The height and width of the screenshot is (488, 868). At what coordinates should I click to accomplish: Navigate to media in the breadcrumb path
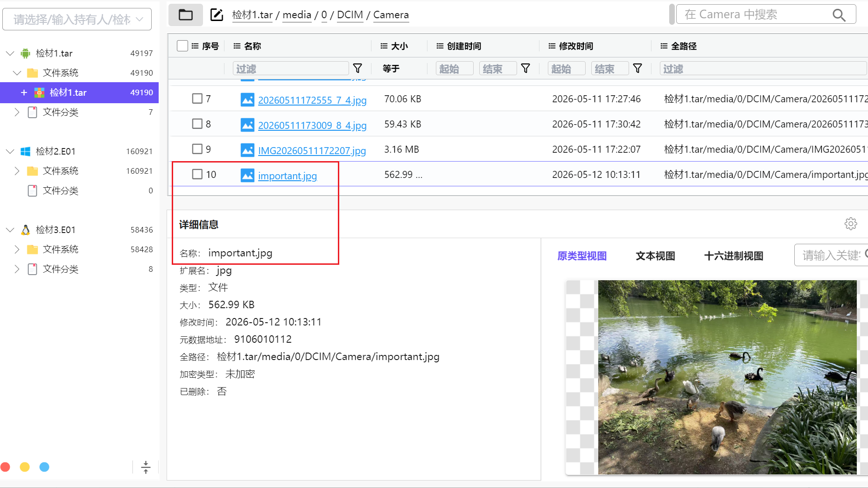click(297, 15)
